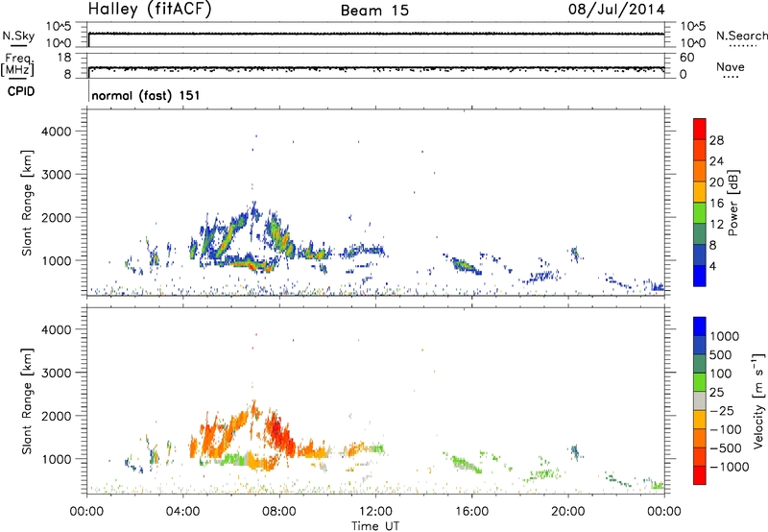The image size is (768, 532).
Task: Click the frequency trace line in Freq. panel
Action: [376, 68]
